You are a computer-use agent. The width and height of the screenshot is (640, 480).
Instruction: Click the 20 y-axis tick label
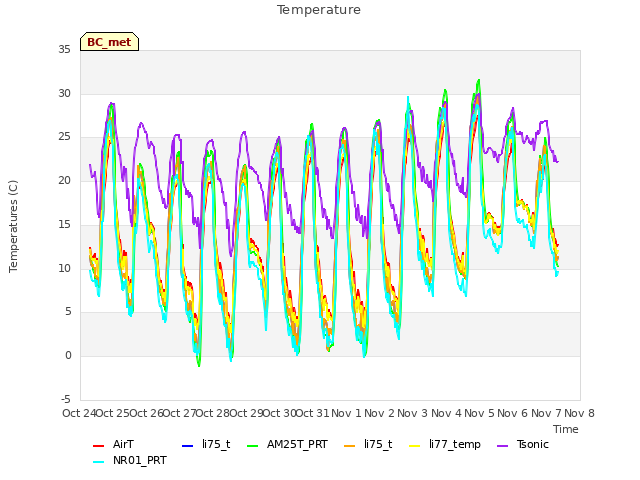click(x=64, y=180)
